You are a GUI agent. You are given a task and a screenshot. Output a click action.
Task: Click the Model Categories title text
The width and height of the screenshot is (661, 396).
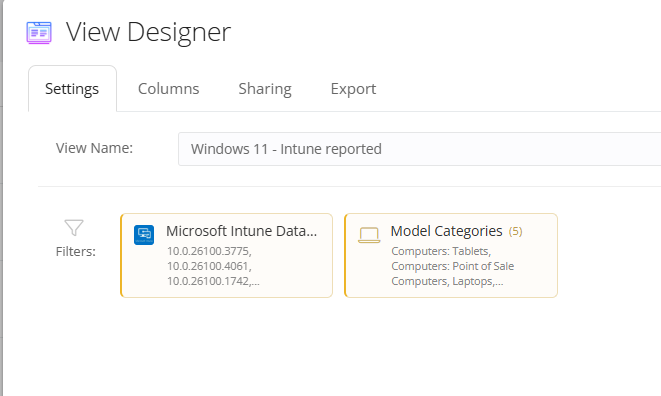click(446, 231)
